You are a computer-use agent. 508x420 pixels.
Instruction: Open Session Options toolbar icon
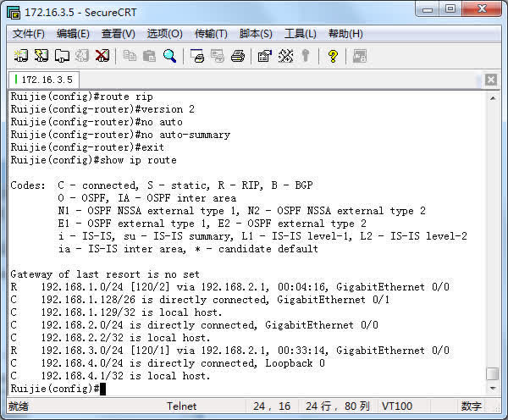[264, 56]
